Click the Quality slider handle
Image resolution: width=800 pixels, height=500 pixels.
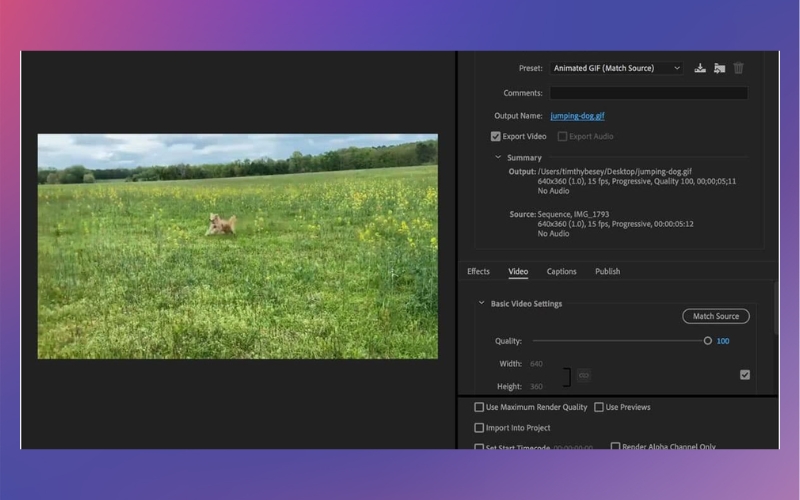[x=707, y=341]
